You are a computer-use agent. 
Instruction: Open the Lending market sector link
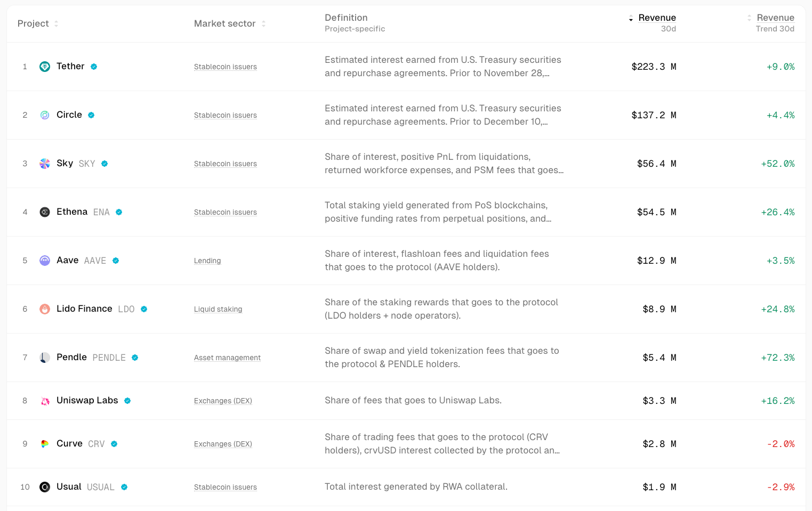207,261
